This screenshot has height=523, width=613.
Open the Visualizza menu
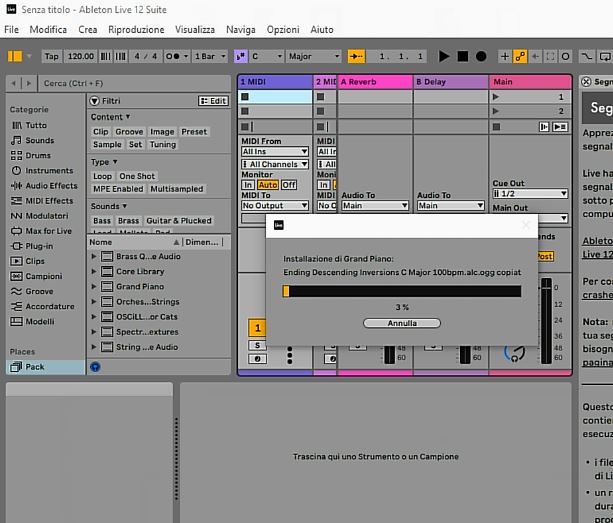pyautogui.click(x=195, y=30)
